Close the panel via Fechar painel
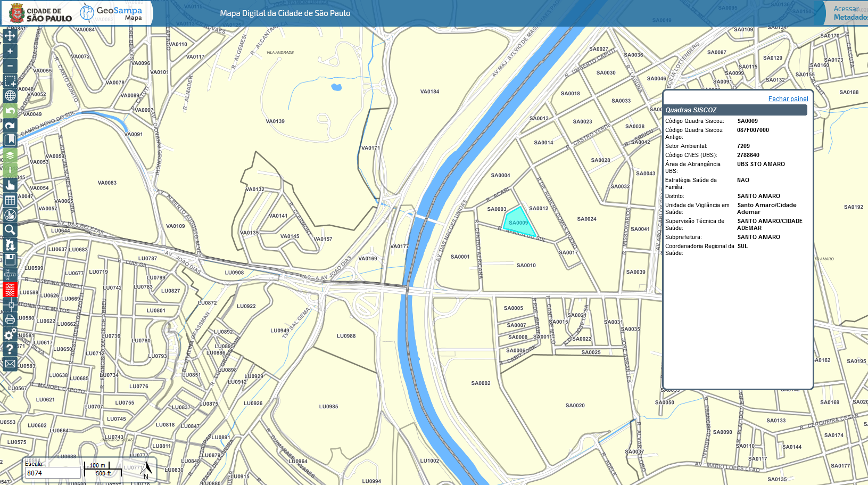The image size is (868, 485). pos(788,99)
